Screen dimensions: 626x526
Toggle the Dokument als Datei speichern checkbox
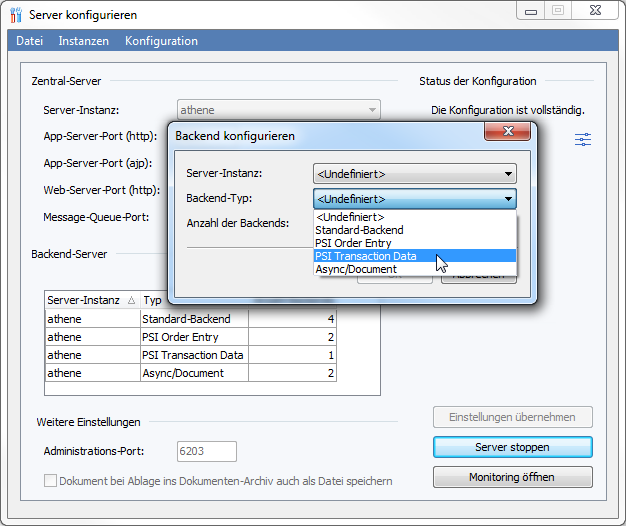51,481
